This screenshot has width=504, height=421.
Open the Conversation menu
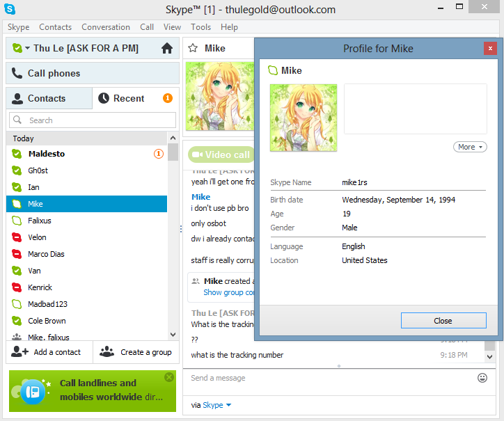pos(106,27)
